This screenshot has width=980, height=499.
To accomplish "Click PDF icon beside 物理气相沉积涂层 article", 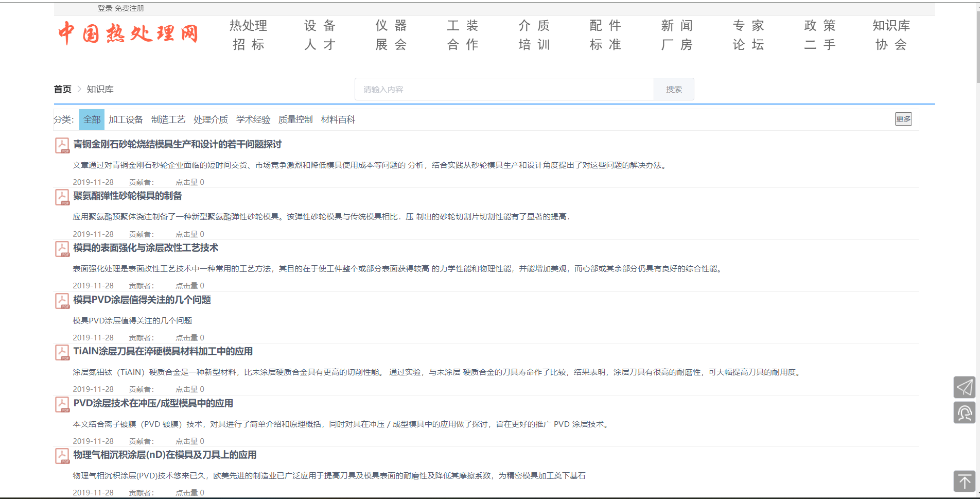I will pos(62,456).
